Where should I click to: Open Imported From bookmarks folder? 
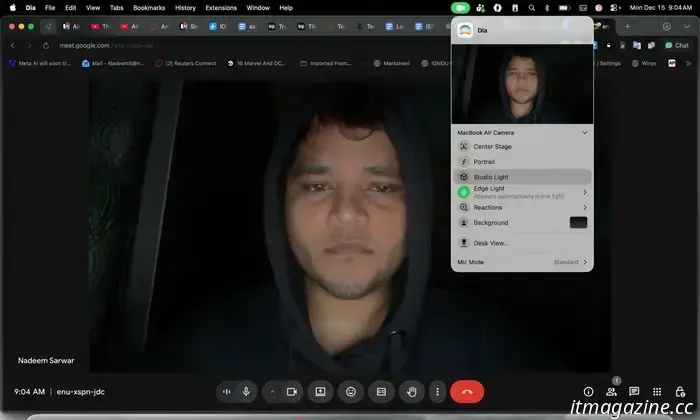[x=326, y=63]
